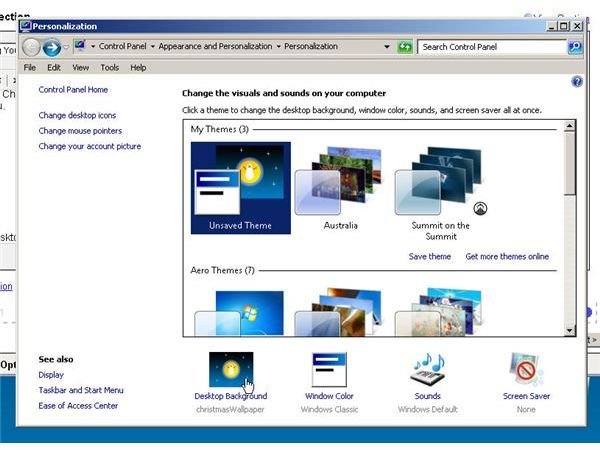
Task: Go to Control Panel Home link
Action: point(73,90)
